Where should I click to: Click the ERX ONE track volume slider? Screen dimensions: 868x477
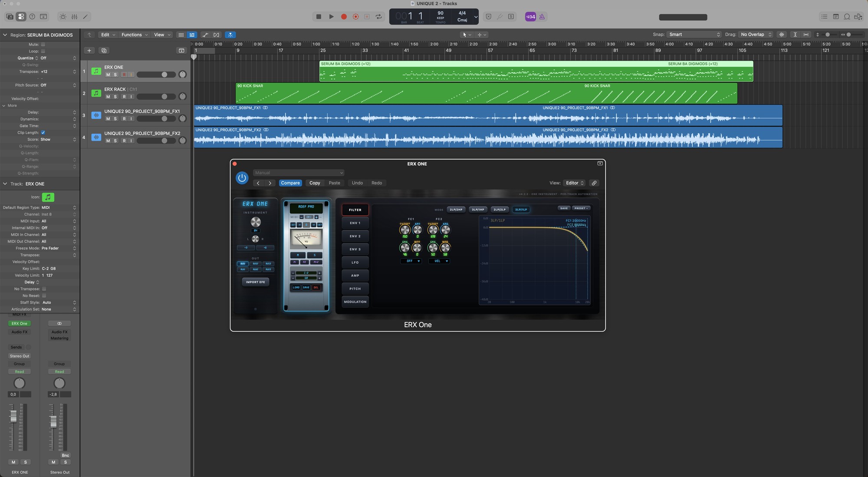[156, 75]
